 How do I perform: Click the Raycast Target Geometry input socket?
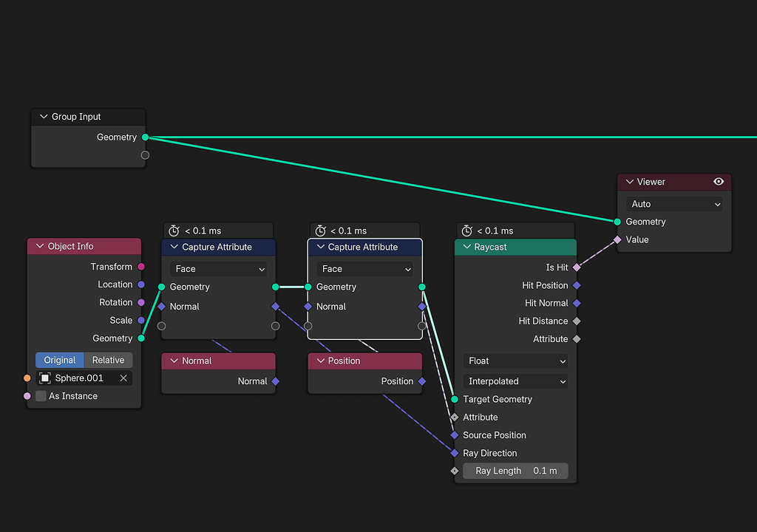pyautogui.click(x=455, y=399)
